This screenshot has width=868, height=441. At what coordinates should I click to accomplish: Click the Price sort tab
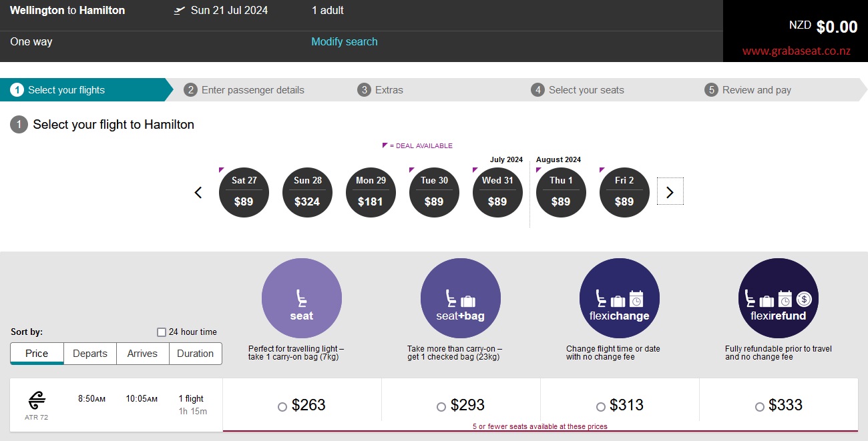pos(36,354)
